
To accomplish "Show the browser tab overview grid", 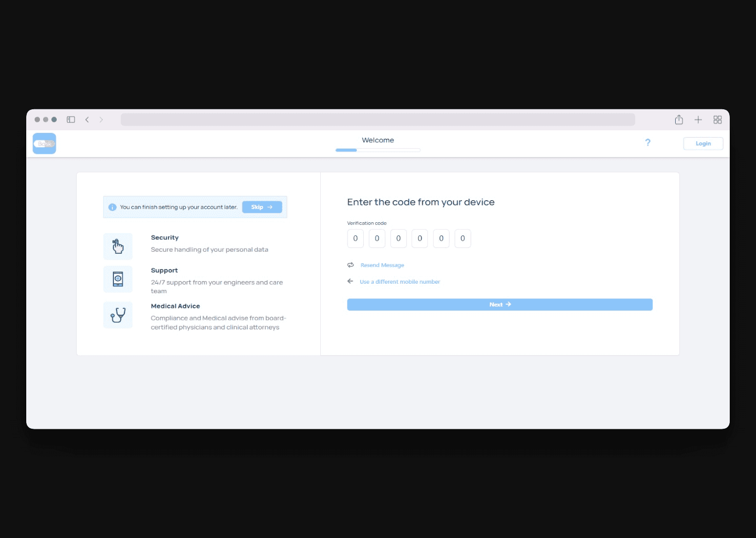I will click(718, 120).
